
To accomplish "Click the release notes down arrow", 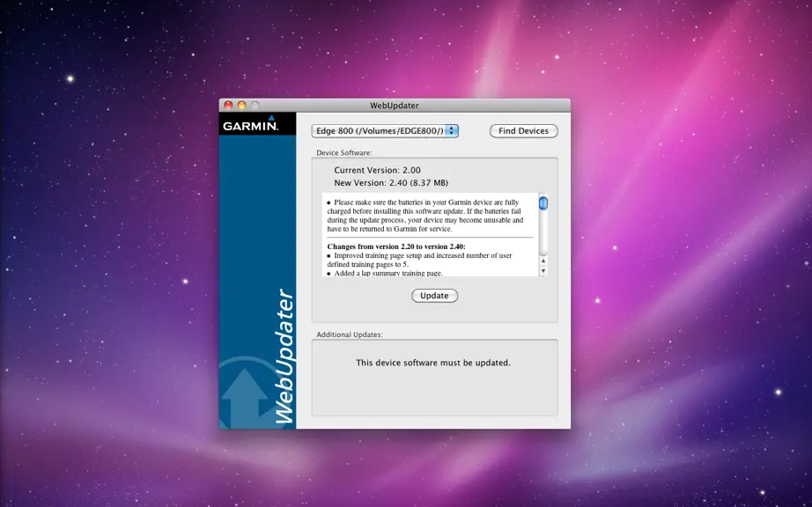I will [x=543, y=270].
